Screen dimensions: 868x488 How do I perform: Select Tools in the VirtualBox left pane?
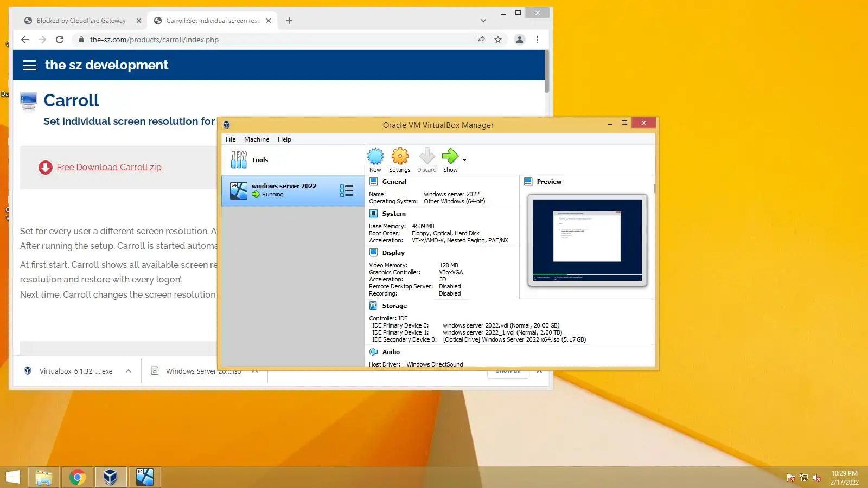click(x=293, y=160)
